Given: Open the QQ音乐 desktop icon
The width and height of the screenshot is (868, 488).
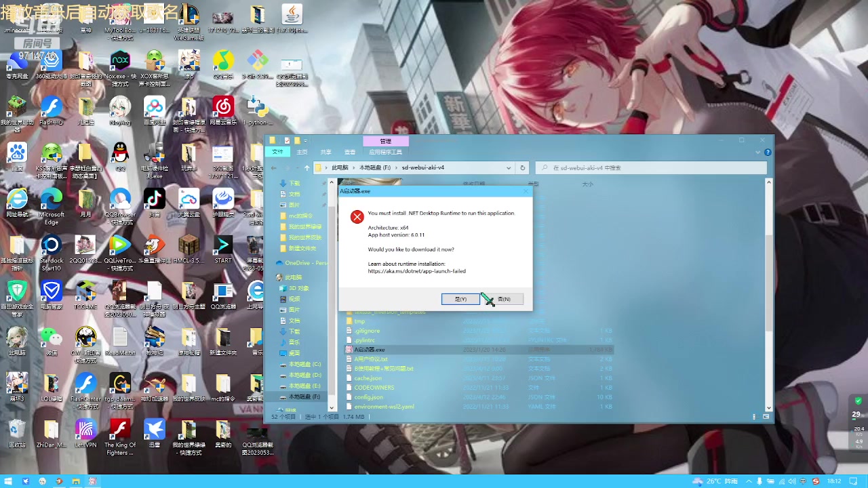Looking at the screenshot, I should coord(223,65).
